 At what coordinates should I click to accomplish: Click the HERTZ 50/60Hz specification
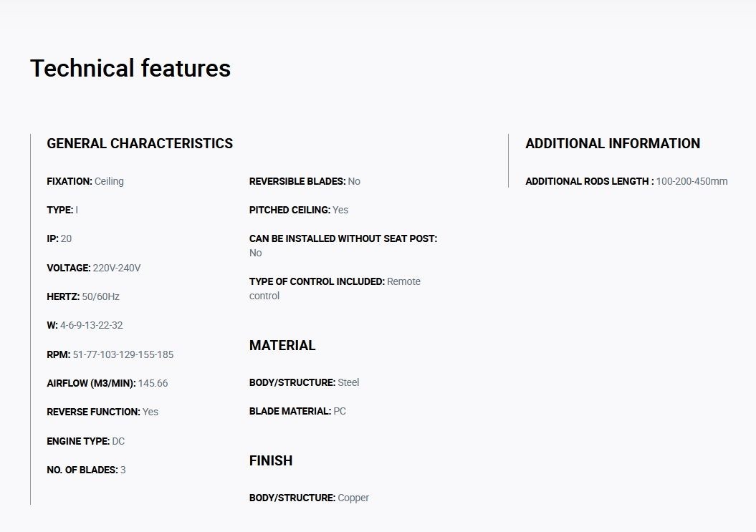(83, 296)
